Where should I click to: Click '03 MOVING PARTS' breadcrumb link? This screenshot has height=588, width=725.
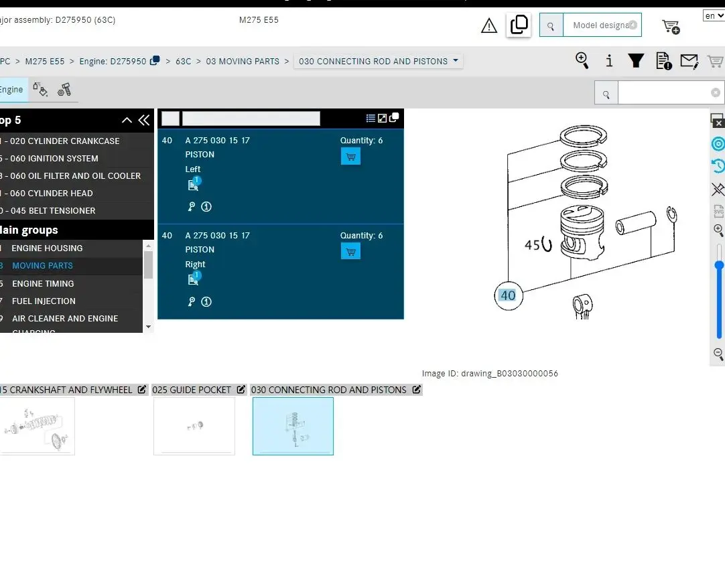click(x=243, y=61)
